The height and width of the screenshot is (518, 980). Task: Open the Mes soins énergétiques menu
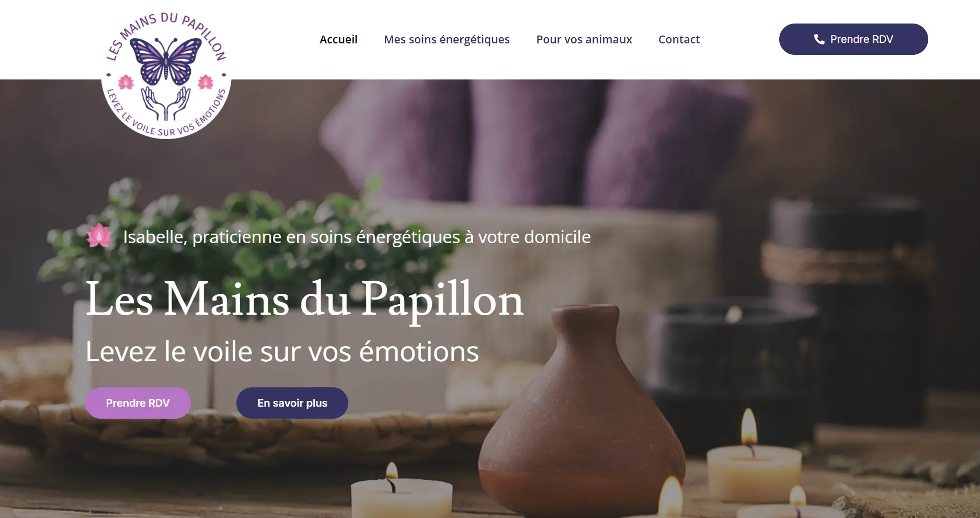click(x=447, y=39)
